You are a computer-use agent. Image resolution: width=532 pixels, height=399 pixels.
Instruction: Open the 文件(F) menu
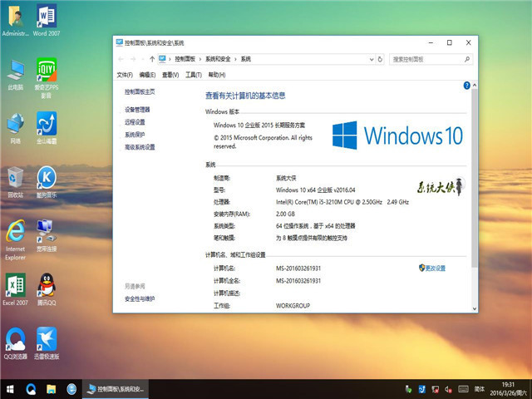point(124,75)
